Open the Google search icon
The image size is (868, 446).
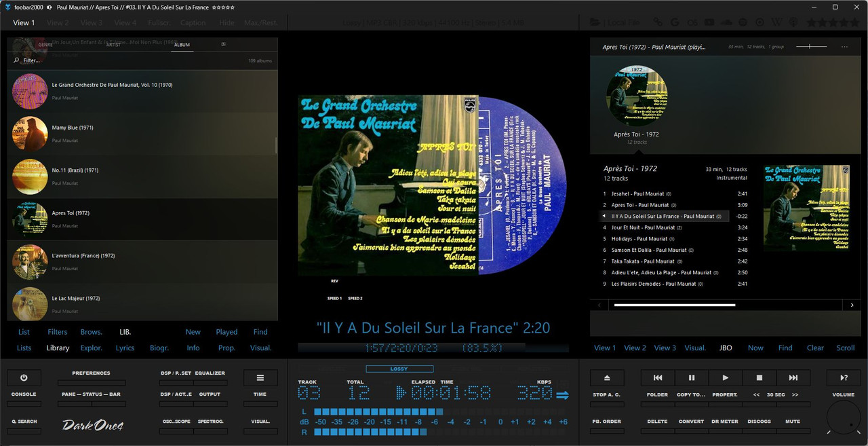675,22
